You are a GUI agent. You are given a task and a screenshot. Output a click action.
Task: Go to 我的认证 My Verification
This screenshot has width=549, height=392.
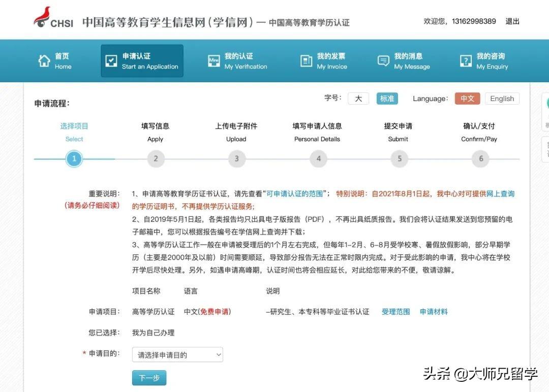(237, 61)
